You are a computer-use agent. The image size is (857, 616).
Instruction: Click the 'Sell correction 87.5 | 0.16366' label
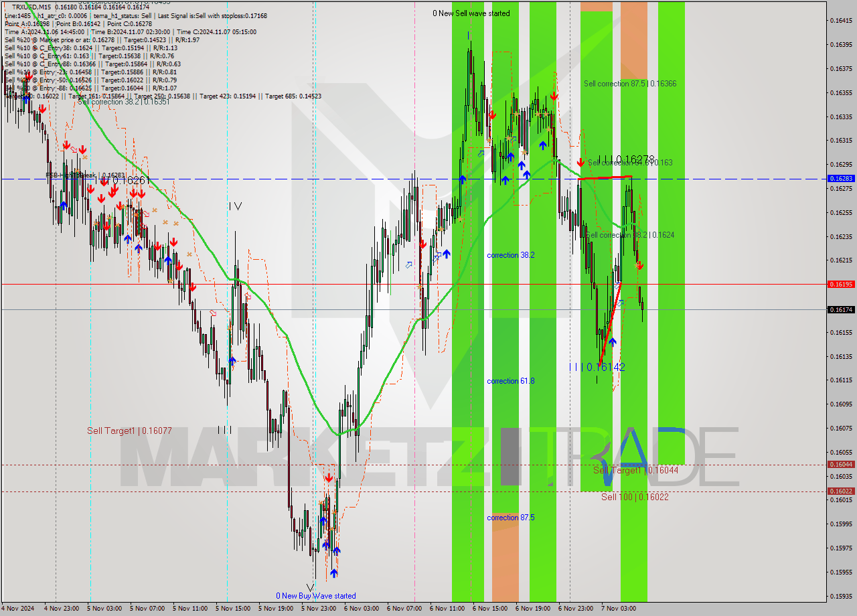click(x=630, y=84)
